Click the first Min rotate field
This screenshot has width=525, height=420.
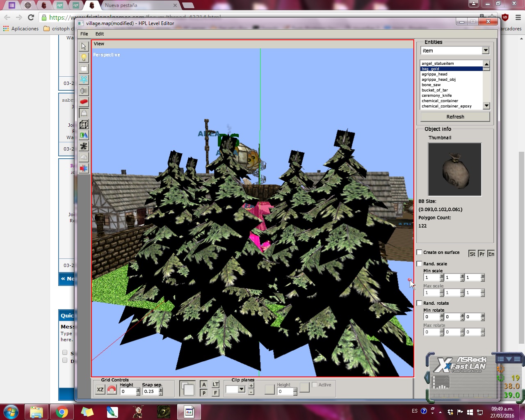point(431,317)
